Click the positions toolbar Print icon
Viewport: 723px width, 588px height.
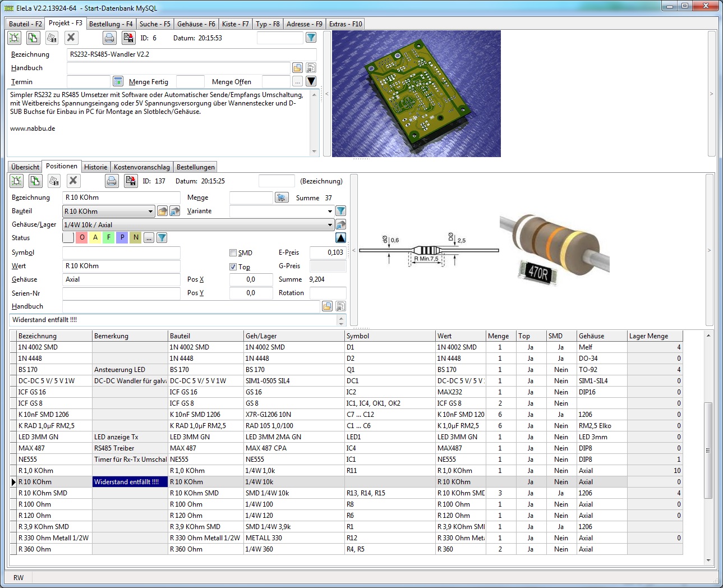[112, 181]
